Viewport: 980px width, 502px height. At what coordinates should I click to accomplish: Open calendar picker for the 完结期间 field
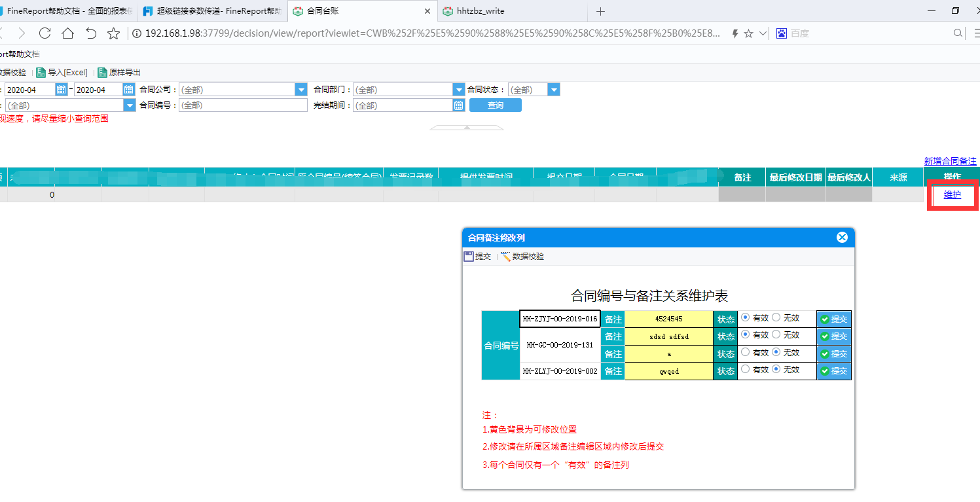(x=458, y=105)
